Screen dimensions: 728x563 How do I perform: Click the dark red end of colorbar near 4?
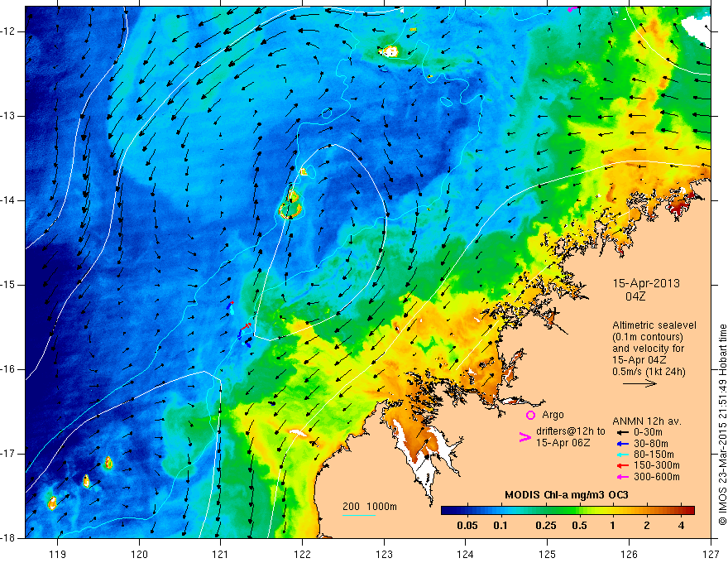point(688,511)
